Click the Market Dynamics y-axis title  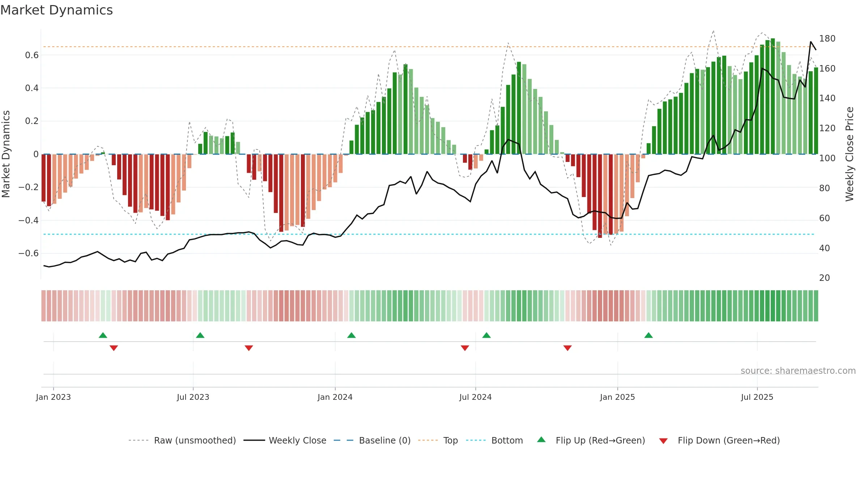(x=6, y=154)
